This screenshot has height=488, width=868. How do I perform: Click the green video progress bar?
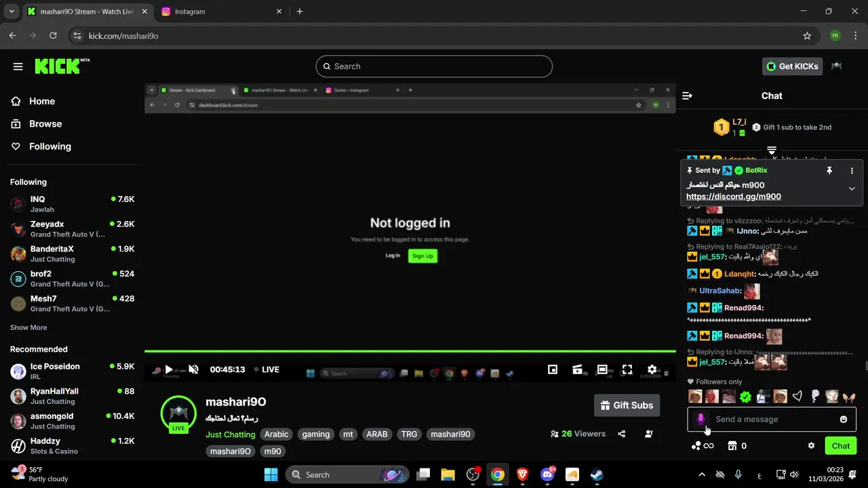[410, 351]
